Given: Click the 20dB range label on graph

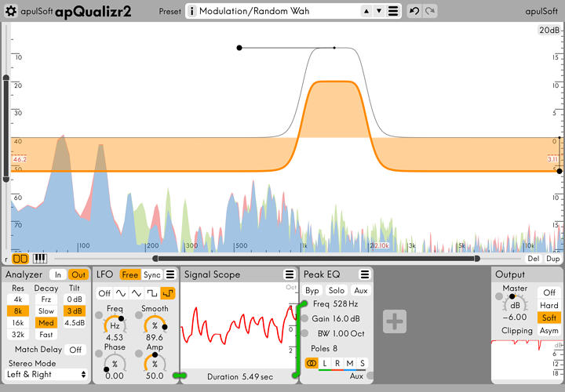Looking at the screenshot, I should [549, 30].
